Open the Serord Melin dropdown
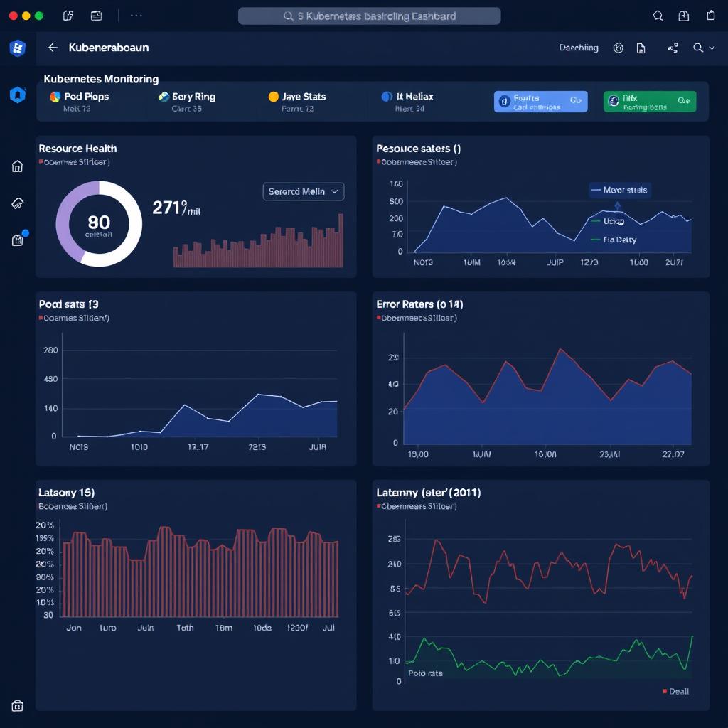728x728 pixels. 304,191
